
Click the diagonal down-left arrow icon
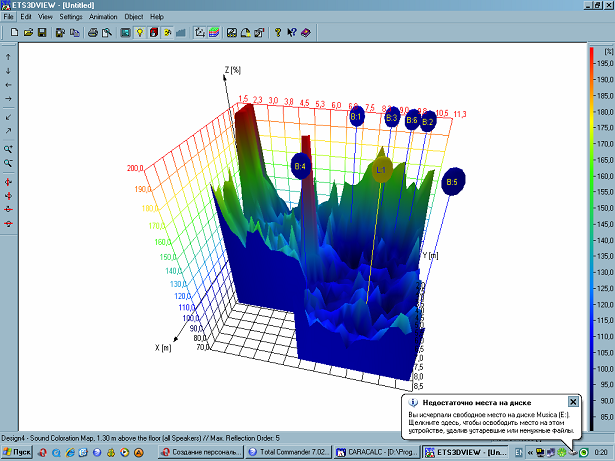coord(8,117)
